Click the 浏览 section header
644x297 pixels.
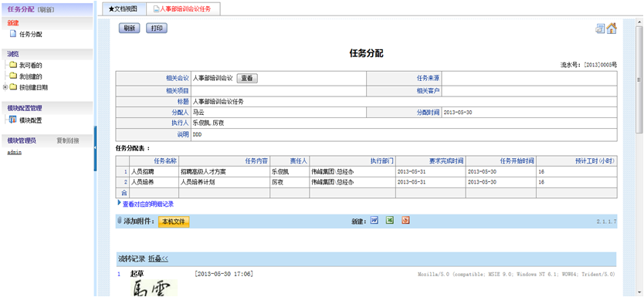pos(13,54)
